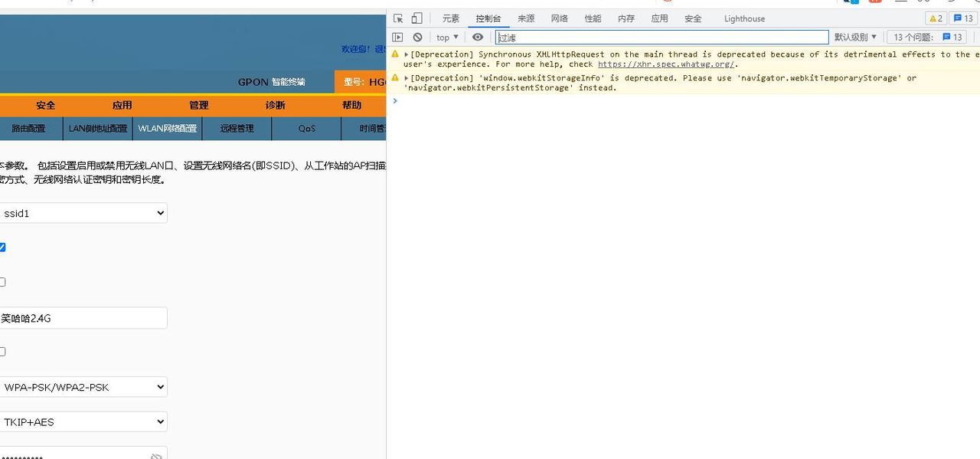The width and height of the screenshot is (980, 459).
Task: Focus the console 过滤 filter input
Action: [661, 37]
